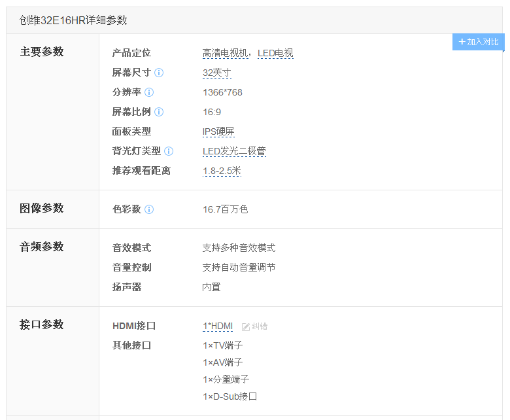Select 支持多种音效模式 text

click(x=239, y=248)
